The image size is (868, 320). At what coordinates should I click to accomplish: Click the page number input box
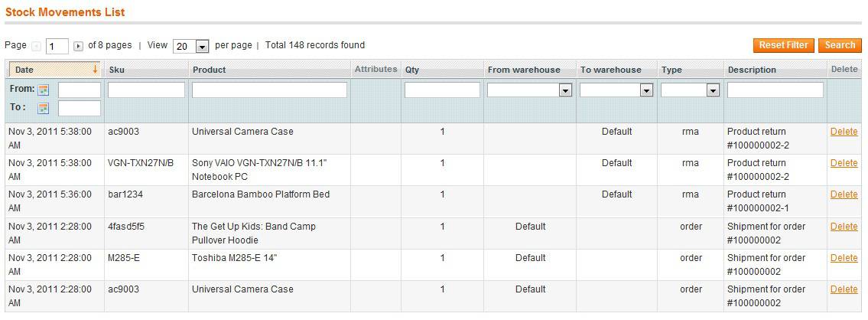[57, 47]
